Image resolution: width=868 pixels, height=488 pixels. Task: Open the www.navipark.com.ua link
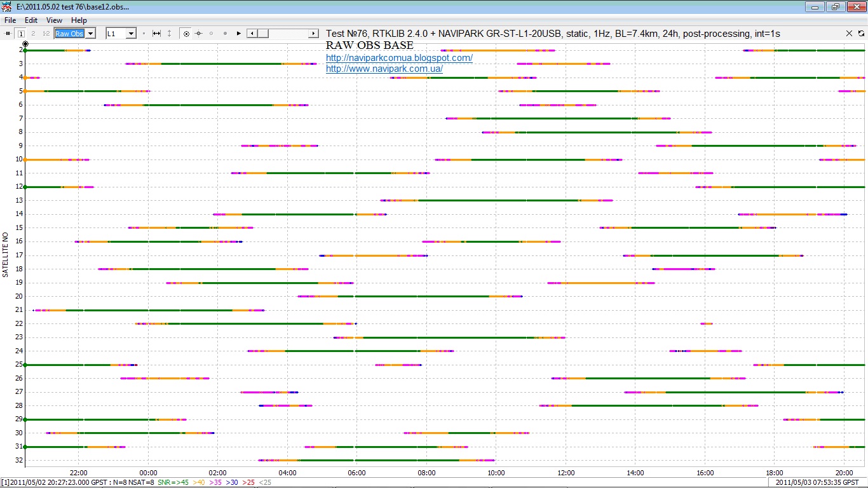(384, 69)
